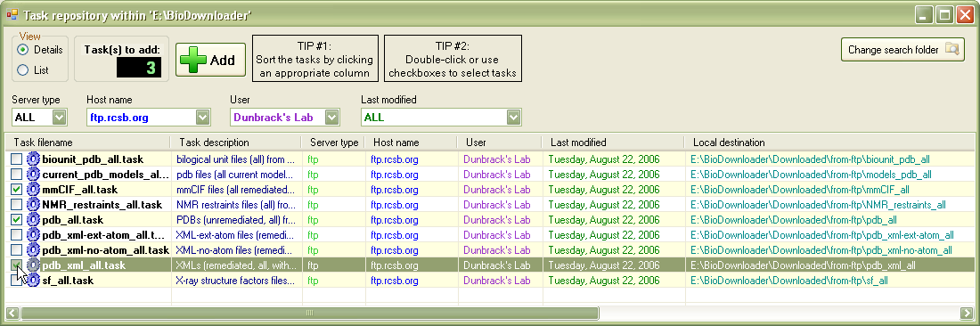980x326 pixels.
Task: Click the folder search icon on Change search folder
Action: tap(951, 49)
